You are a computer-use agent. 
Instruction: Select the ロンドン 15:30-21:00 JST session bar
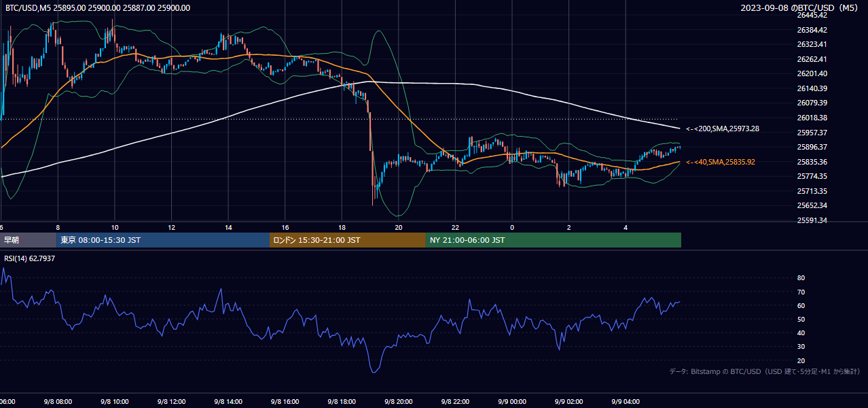[348, 240]
